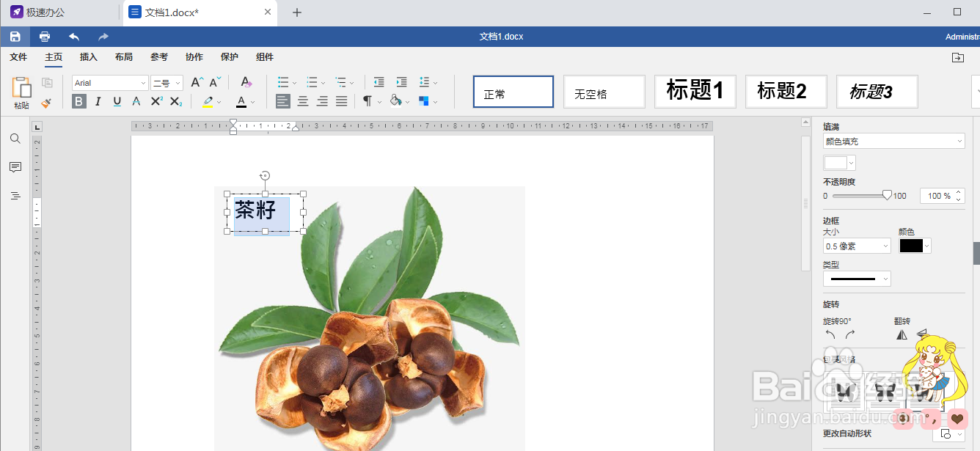Click the nonprinting characters pilcrow icon
This screenshot has height=451, width=980.
click(367, 101)
